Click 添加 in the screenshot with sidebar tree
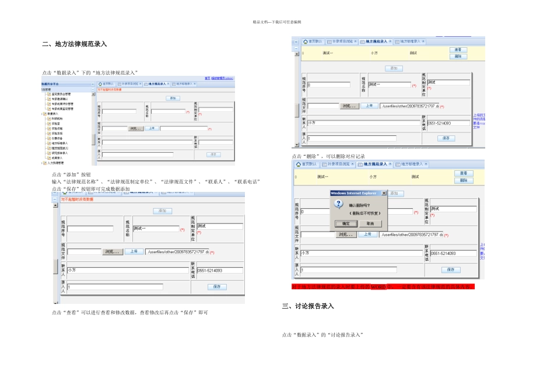The image size is (554, 392). (x=173, y=98)
